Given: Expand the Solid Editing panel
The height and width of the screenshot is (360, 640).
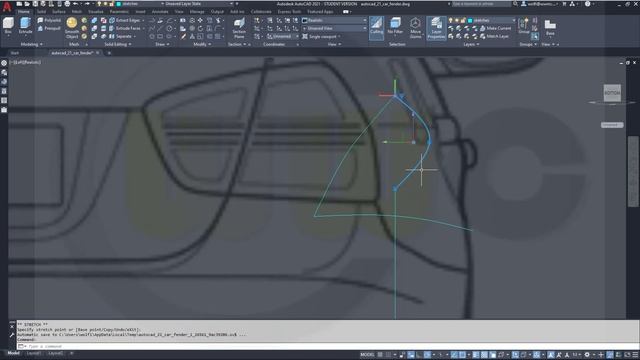Looking at the screenshot, I should click(118, 44).
